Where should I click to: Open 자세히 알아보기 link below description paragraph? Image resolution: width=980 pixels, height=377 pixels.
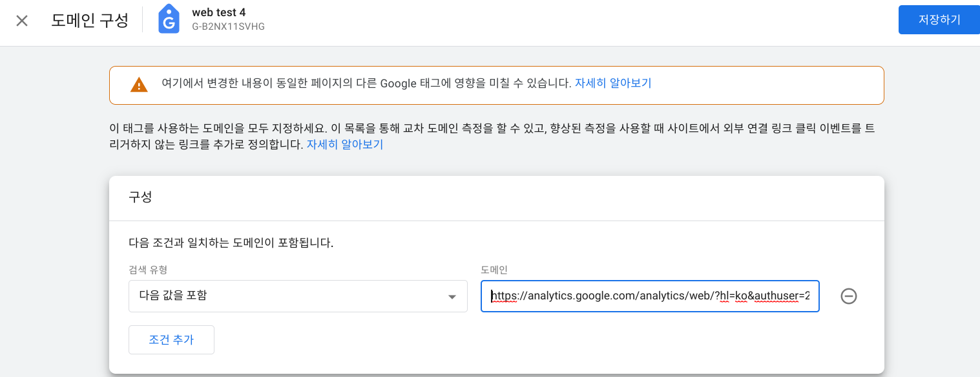[x=345, y=145]
